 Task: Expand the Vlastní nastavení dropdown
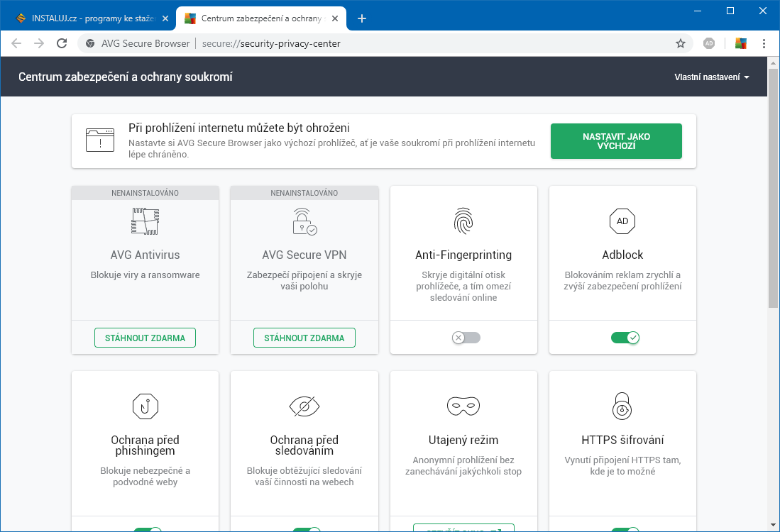pyautogui.click(x=711, y=77)
